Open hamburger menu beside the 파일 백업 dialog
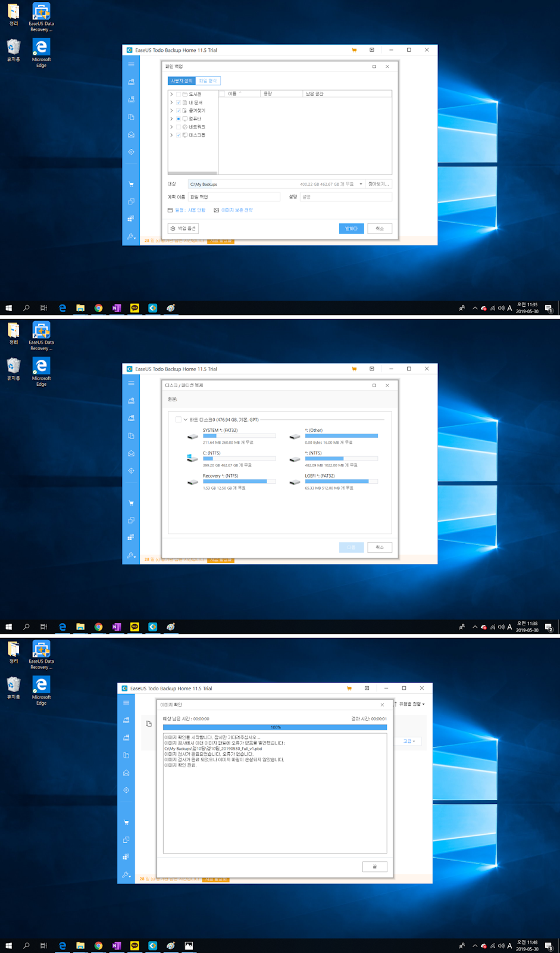Screen dimensions: 560x953 (x=131, y=64)
